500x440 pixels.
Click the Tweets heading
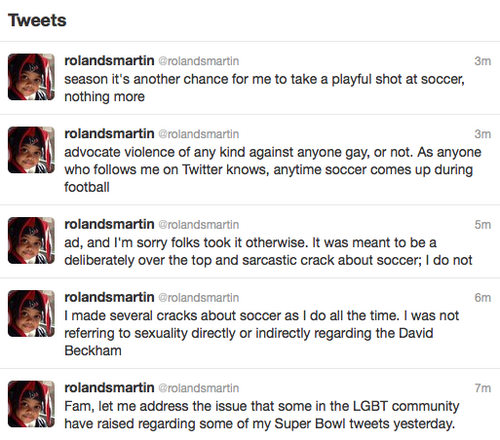[x=37, y=20]
